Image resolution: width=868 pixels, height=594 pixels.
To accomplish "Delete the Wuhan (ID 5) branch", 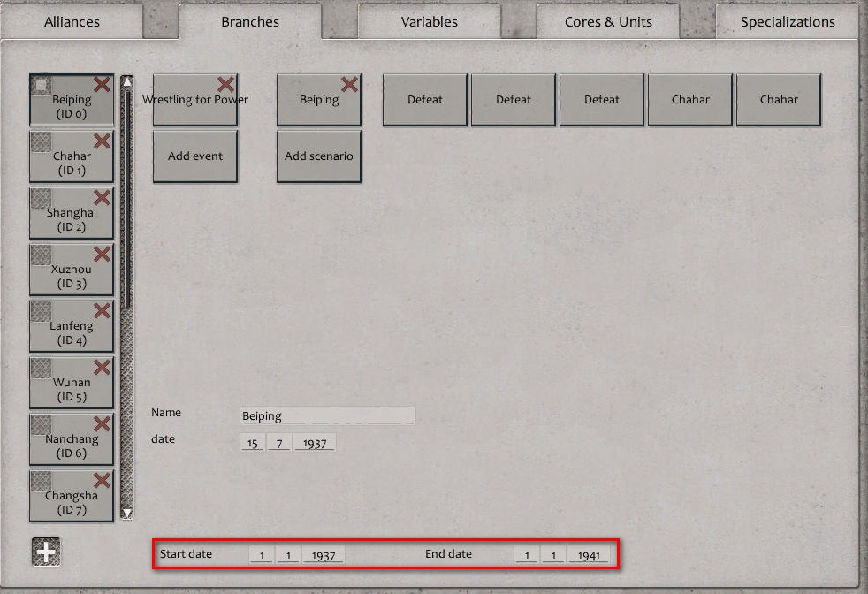I will [102, 366].
